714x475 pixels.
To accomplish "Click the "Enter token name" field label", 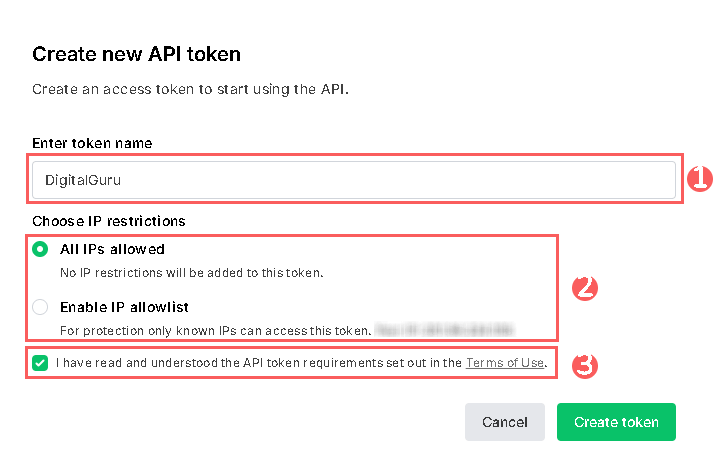I will (x=92, y=143).
